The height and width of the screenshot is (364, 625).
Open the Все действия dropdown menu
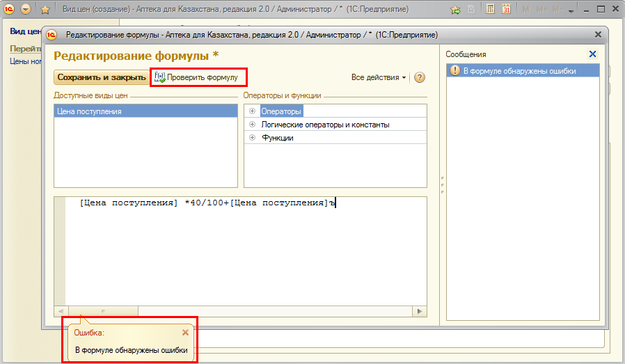pyautogui.click(x=379, y=77)
